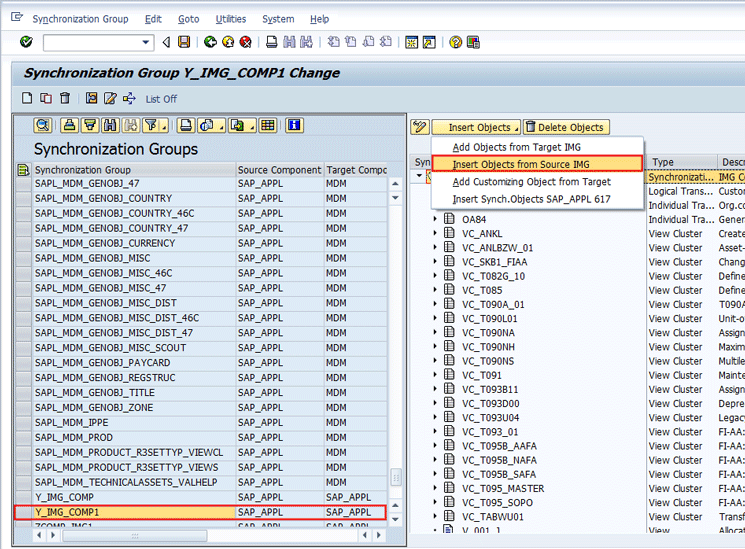Click the select-all rows icon in table header
This screenshot has width=745, height=549.
click(x=23, y=170)
